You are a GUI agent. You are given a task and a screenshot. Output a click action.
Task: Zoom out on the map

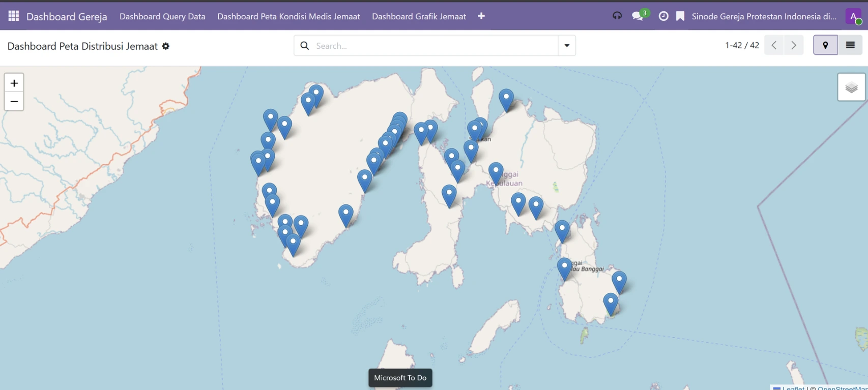click(x=14, y=101)
